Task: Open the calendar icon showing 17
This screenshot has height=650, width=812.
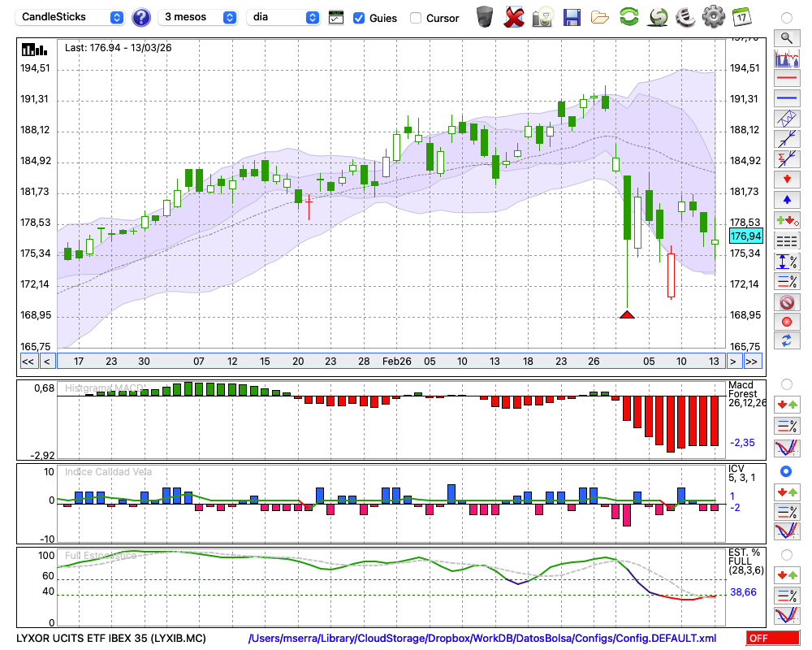Action: [741, 17]
